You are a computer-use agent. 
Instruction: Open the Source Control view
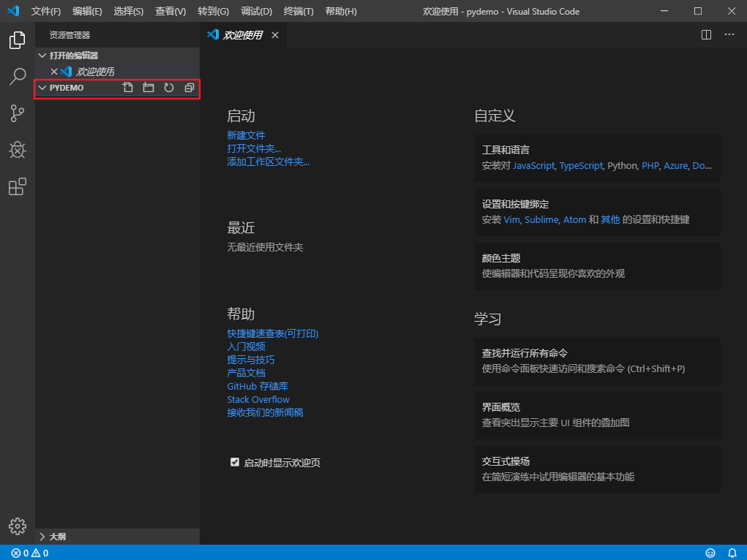pos(17,113)
